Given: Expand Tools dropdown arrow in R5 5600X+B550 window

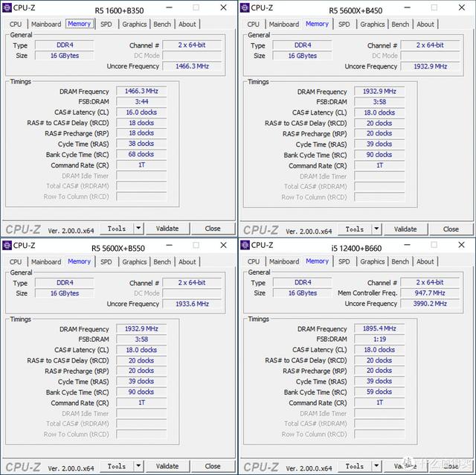Looking at the screenshot, I should [x=138, y=466].
